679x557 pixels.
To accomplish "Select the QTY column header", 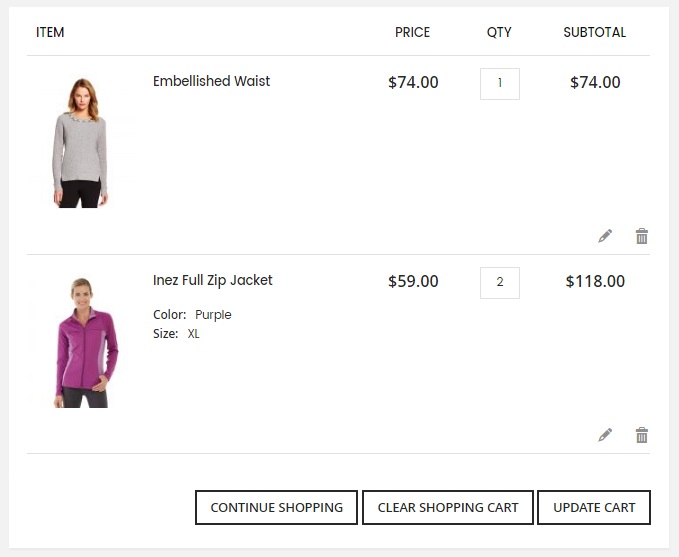I will pos(499,32).
